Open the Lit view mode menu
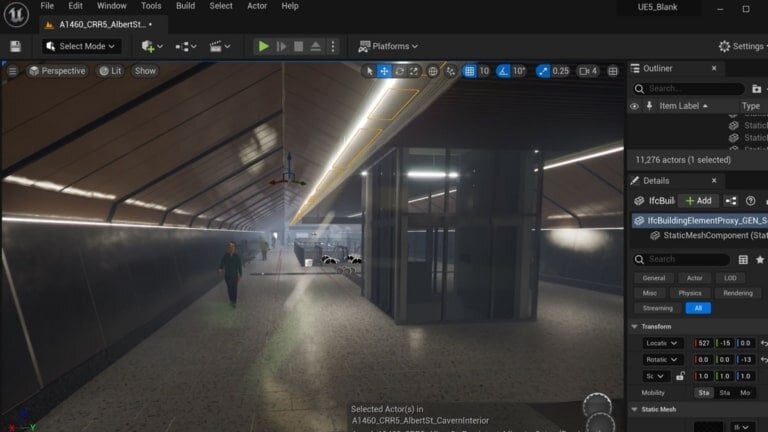768x432 pixels. pyautogui.click(x=111, y=71)
